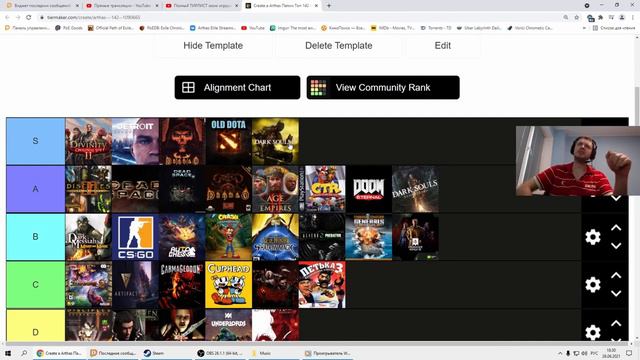Select the Auto Chess cover
Image resolution: width=640 pixels, height=360 pixels.
(x=182, y=237)
